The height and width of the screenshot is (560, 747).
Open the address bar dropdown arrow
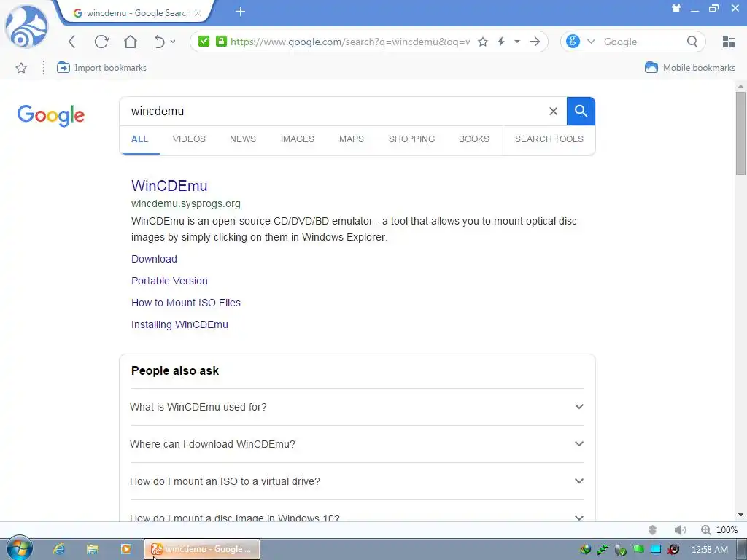tap(517, 42)
